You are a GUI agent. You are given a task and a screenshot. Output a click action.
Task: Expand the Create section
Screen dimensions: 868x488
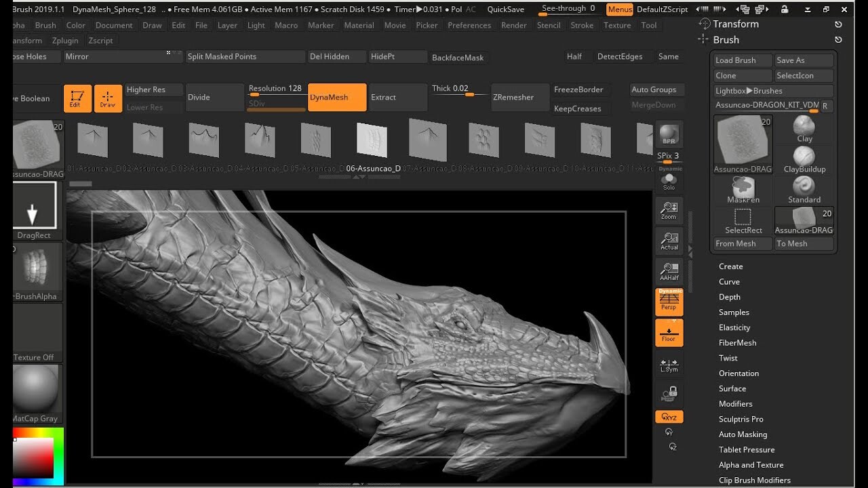point(730,266)
